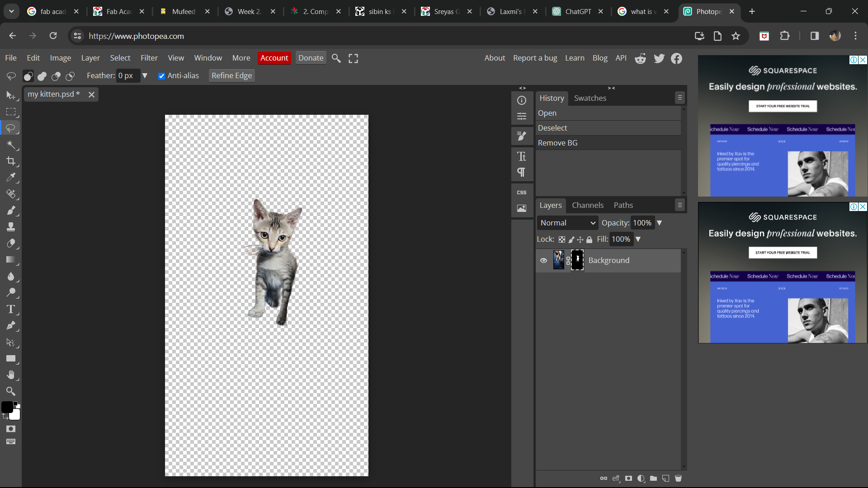This screenshot has width=868, height=488.
Task: Open the Select menu
Action: [120, 58]
